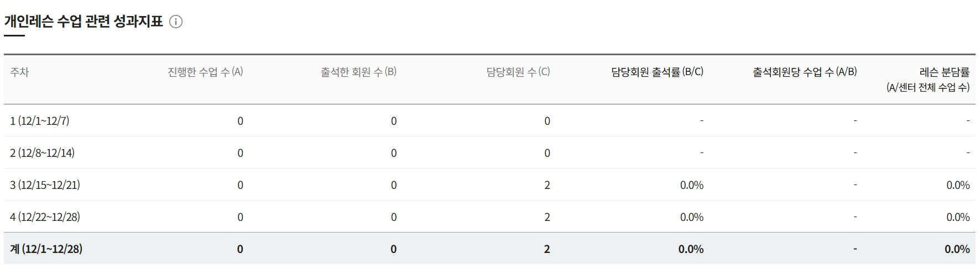Click the total row 계 (12/1~12/28)
Image resolution: width=980 pixels, height=269 pixels.
(489, 249)
